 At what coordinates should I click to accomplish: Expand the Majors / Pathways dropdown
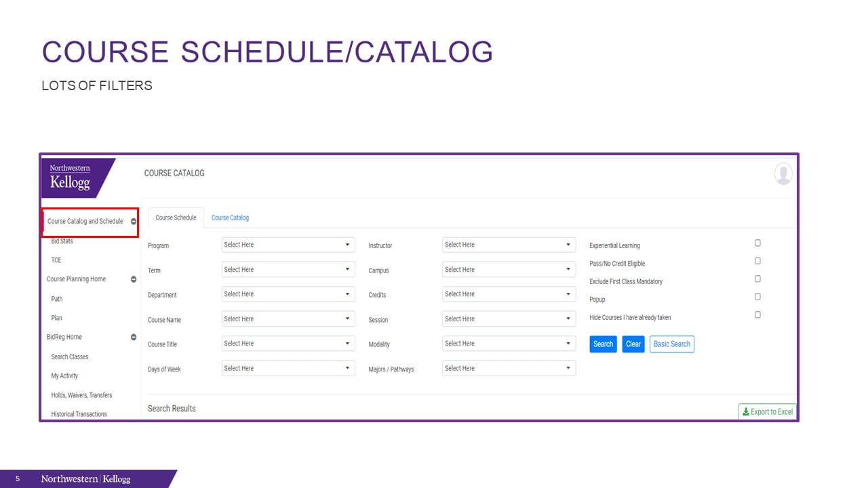(x=509, y=368)
